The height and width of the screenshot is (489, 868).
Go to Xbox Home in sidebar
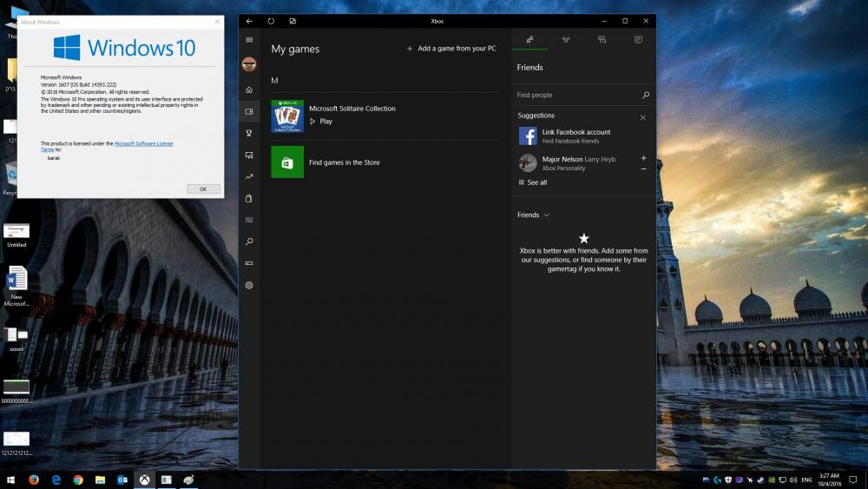tap(249, 89)
